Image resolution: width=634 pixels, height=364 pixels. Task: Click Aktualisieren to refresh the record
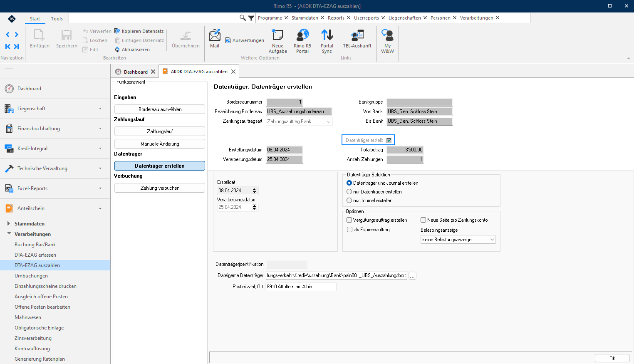132,50
